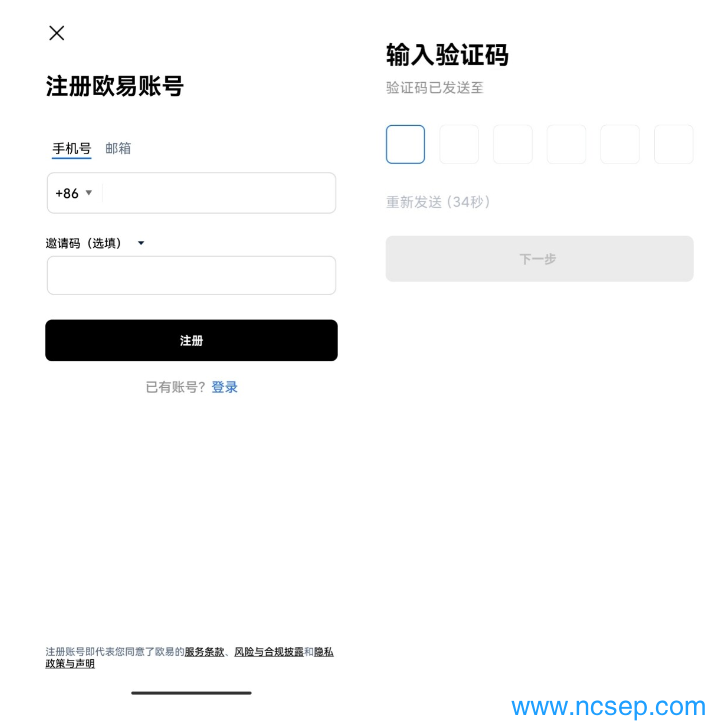
Task: Select the third verification code box
Action: coord(512,144)
